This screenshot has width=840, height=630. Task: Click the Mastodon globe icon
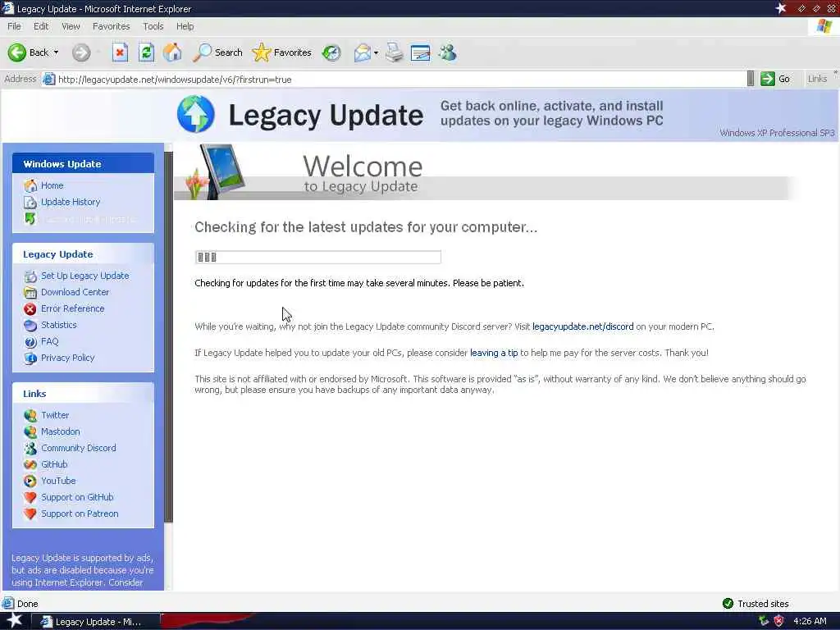(x=30, y=431)
